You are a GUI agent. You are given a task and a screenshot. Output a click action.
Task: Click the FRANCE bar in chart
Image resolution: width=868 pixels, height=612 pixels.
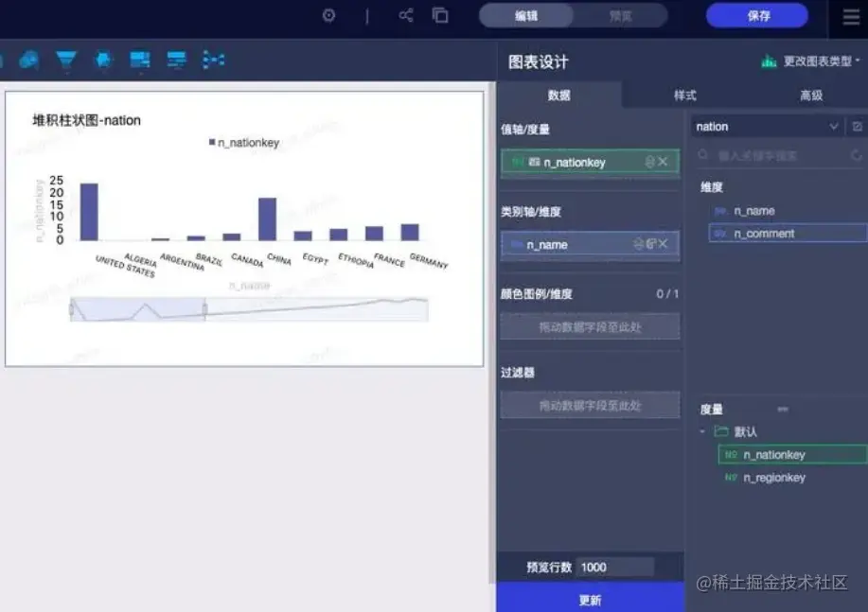[374, 234]
